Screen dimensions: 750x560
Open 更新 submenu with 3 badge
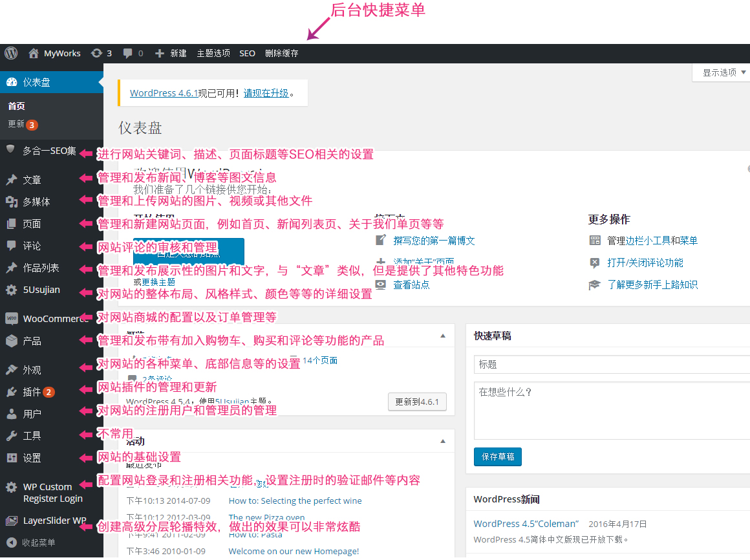click(23, 124)
